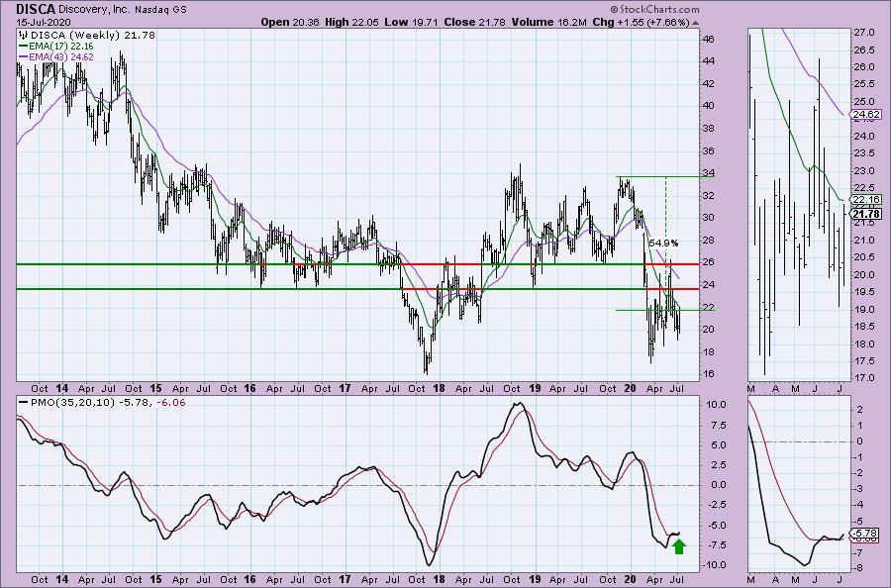891x588 pixels.
Task: Click the zoomed price thumbnail chart
Action: tap(800, 205)
